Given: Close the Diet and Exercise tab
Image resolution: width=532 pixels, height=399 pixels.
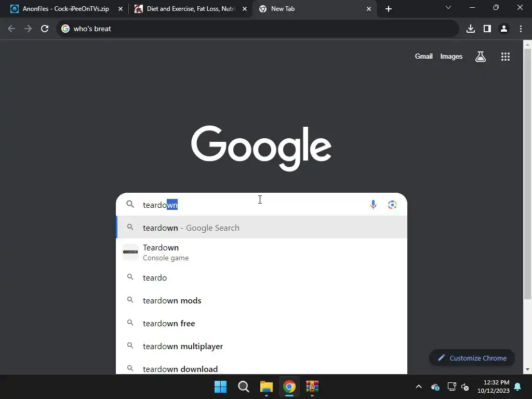Looking at the screenshot, I should pyautogui.click(x=245, y=9).
